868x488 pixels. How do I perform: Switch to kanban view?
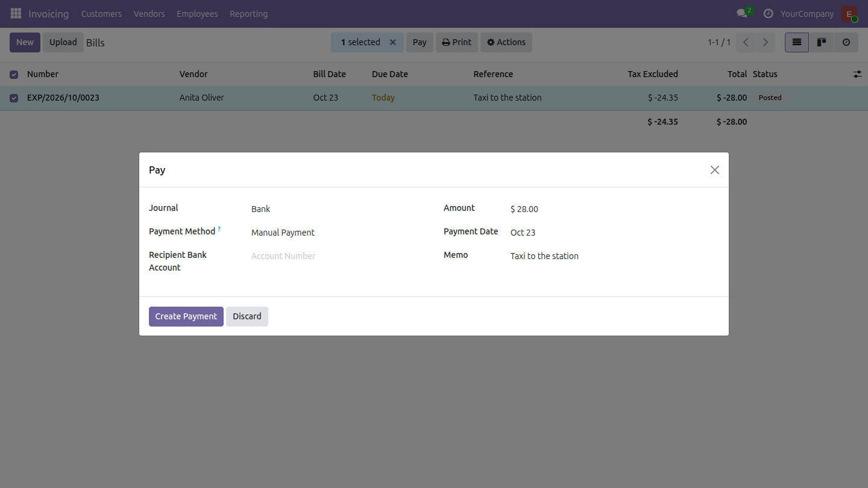822,42
